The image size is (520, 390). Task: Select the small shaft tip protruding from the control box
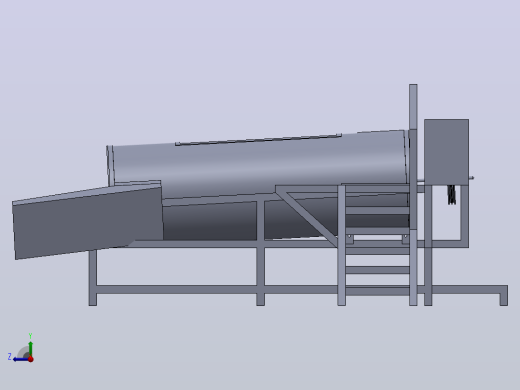tap(471, 178)
